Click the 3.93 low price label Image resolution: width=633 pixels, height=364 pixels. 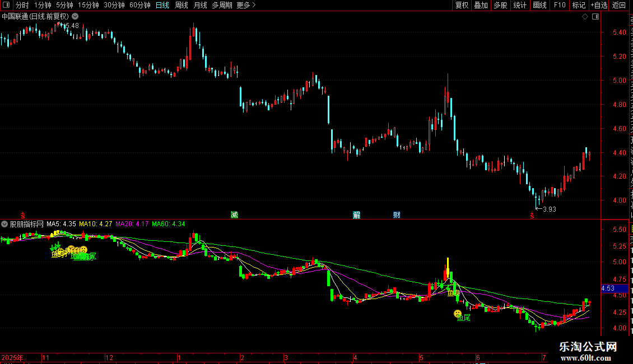tap(550, 209)
